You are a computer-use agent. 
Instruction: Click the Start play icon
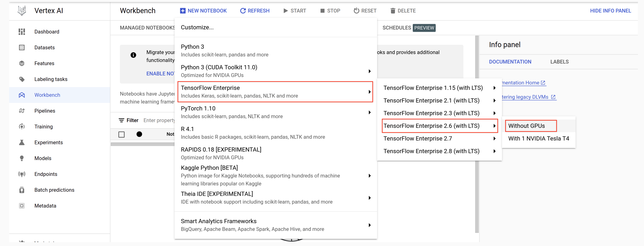coord(286,11)
